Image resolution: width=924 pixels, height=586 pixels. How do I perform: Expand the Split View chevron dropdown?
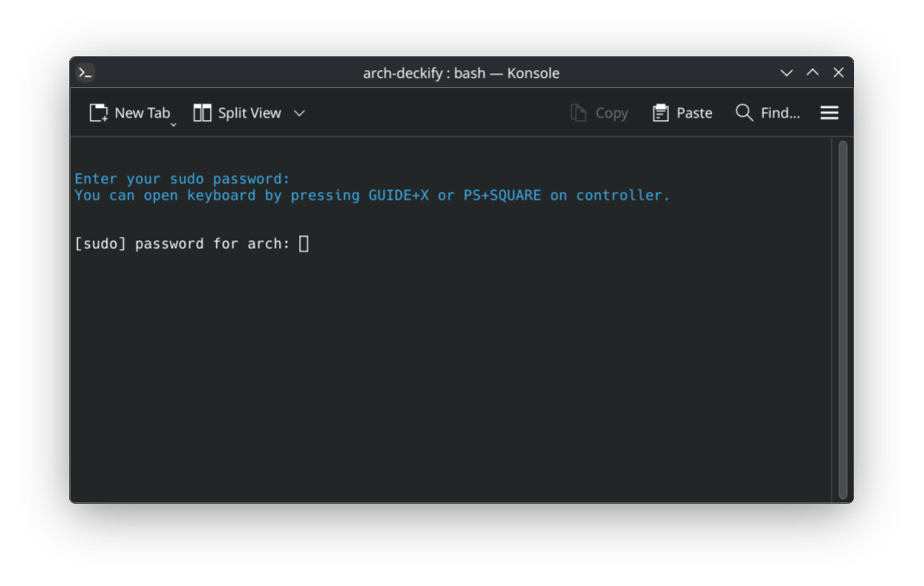pos(299,112)
